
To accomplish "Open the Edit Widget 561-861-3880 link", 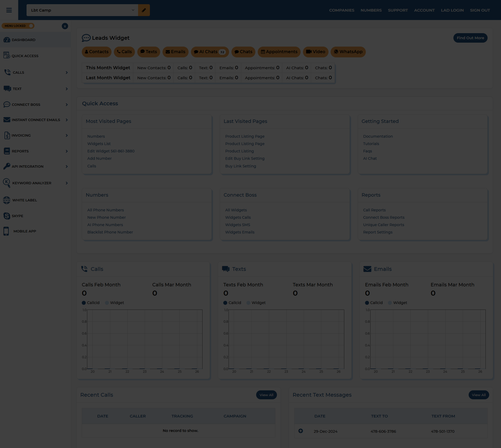I will coord(111,151).
